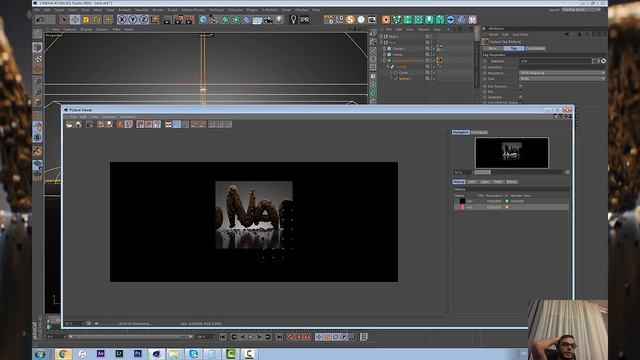This screenshot has height=360, width=640.
Task: Activate the Move tool
Action: [75, 19]
